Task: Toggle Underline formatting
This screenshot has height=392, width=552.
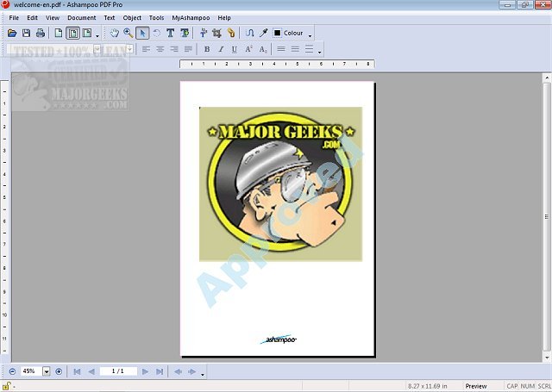Action: point(235,49)
